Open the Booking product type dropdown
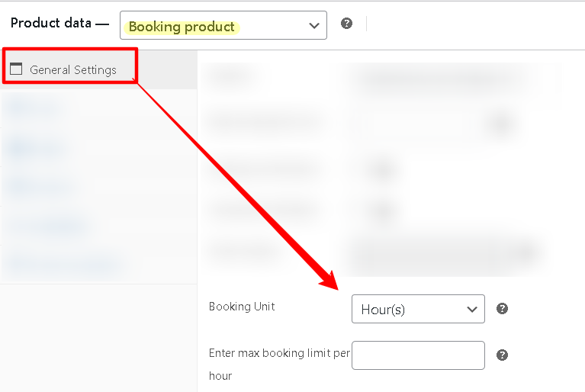This screenshot has width=585, height=392. [223, 25]
